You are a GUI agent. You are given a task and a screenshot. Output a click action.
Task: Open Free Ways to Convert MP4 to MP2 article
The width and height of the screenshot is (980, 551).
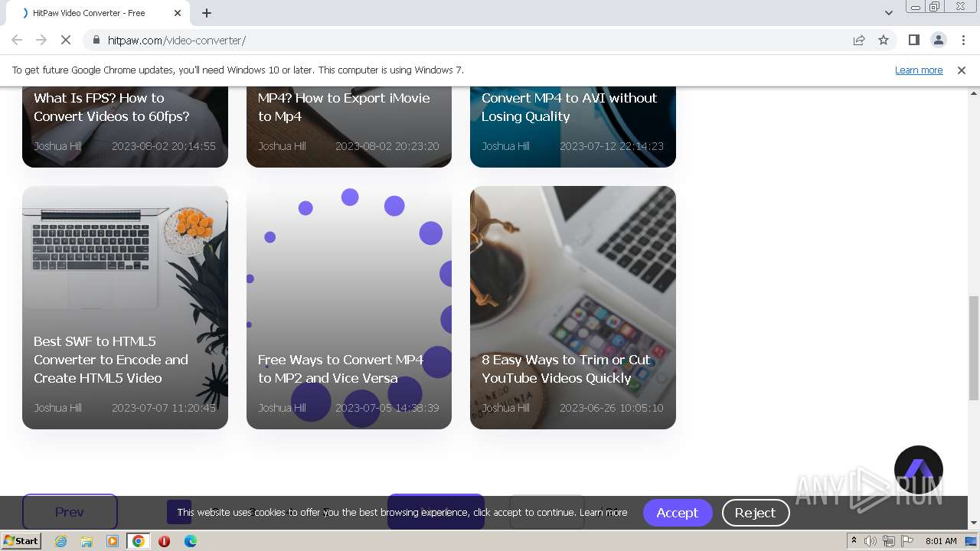[349, 308]
